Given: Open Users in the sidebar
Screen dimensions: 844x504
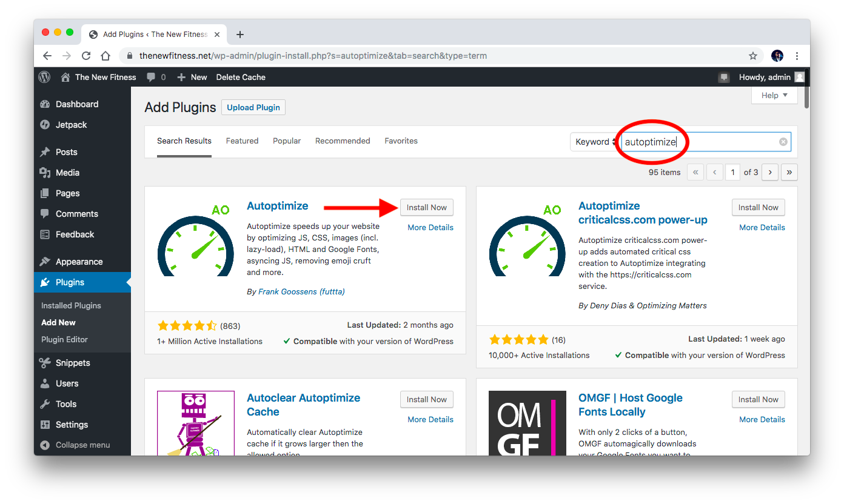Looking at the screenshot, I should click(67, 383).
